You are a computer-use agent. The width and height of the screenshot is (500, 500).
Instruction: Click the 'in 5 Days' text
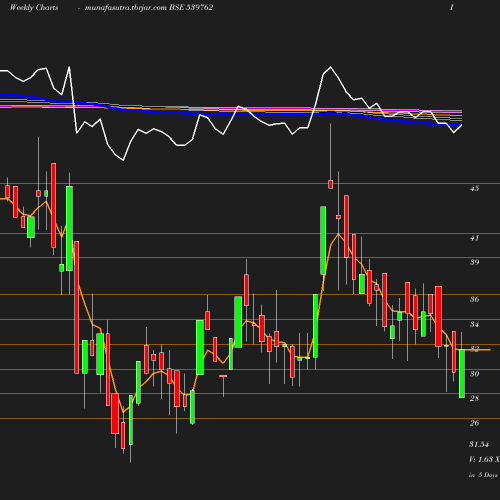coord(483,475)
